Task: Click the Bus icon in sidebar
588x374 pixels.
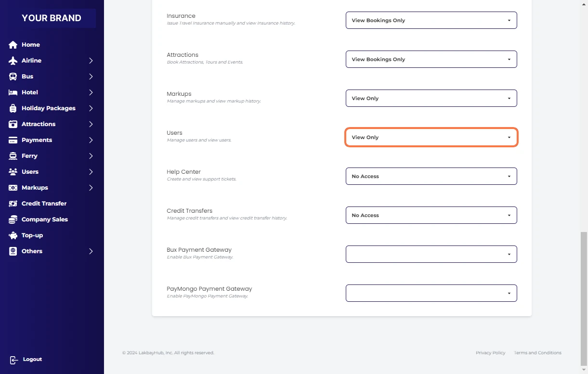Action: point(13,77)
